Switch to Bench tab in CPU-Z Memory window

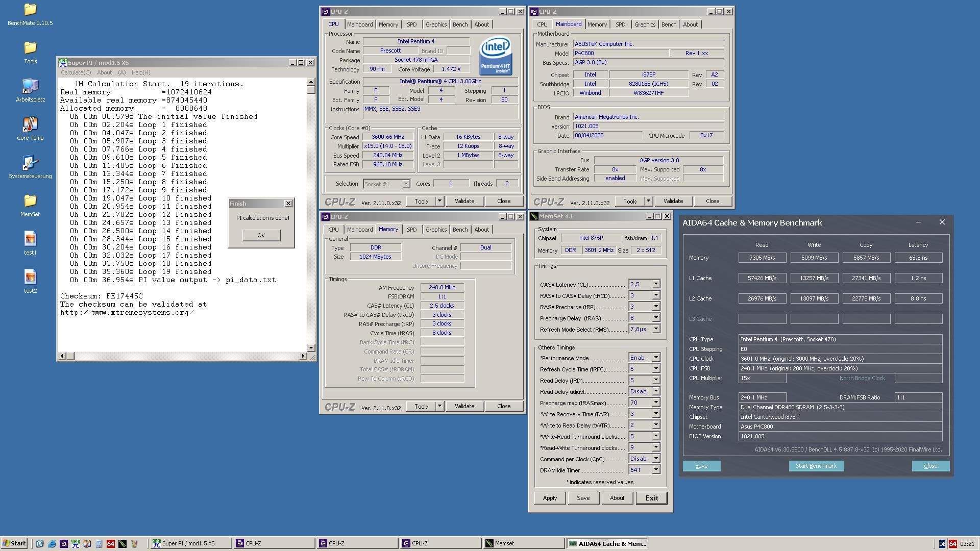click(460, 230)
